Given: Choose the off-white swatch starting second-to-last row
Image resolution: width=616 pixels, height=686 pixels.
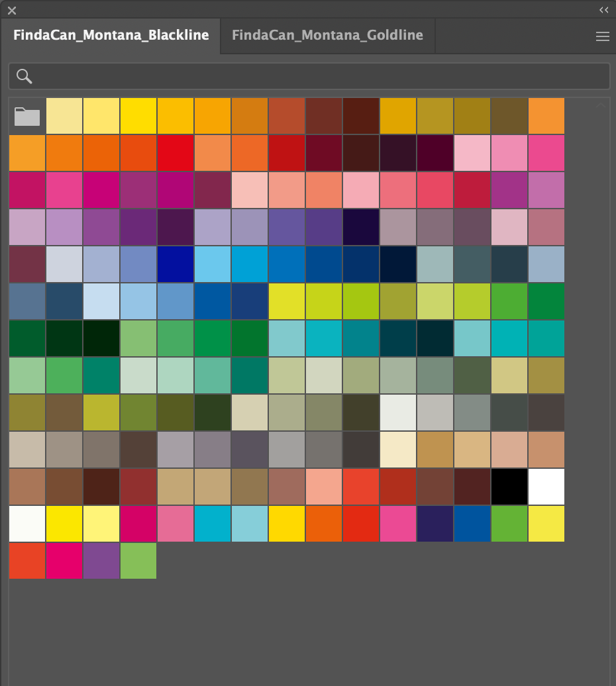Looking at the screenshot, I should click(x=27, y=524).
